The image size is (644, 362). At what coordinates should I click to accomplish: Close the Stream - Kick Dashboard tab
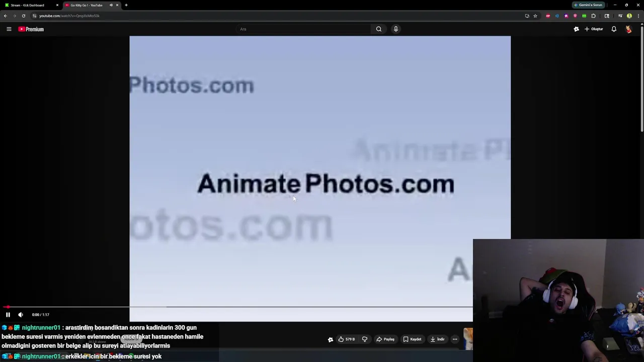coord(57,5)
